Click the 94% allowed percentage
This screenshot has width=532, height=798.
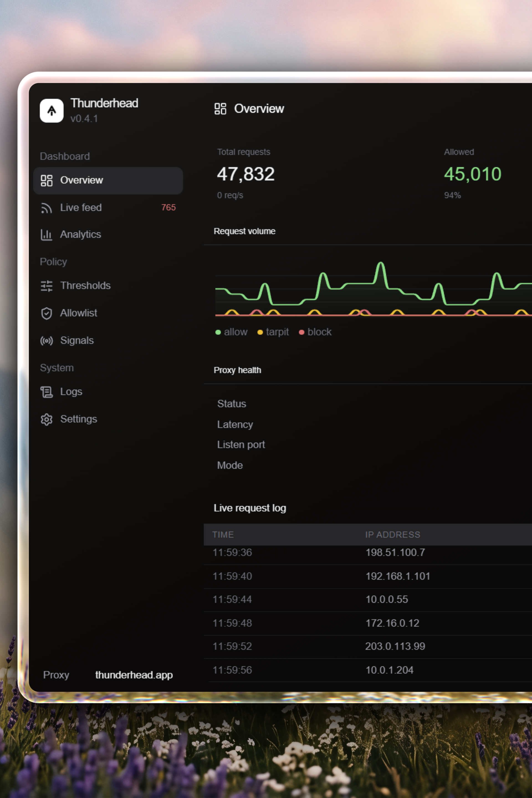click(452, 195)
